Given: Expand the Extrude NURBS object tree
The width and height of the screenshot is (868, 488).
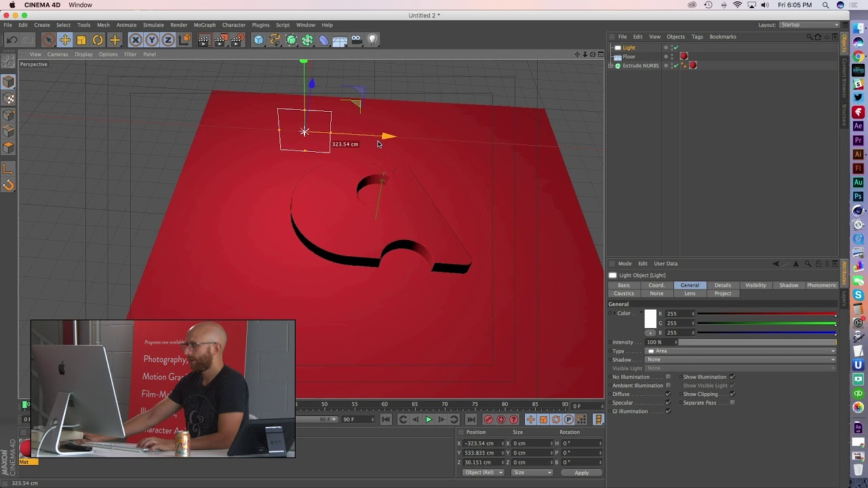Looking at the screenshot, I should (x=610, y=66).
